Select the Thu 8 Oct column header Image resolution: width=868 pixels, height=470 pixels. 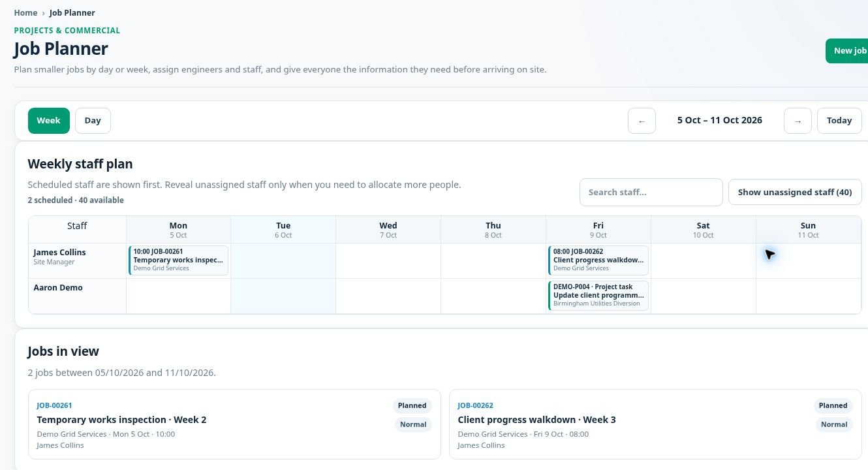(493, 230)
